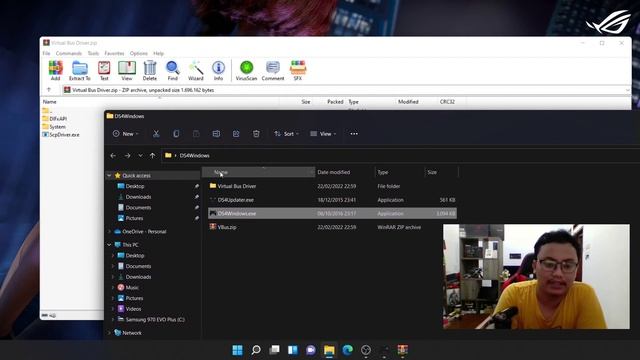Open the Favorites menu in WinRAR
The height and width of the screenshot is (360, 640).
tap(114, 53)
